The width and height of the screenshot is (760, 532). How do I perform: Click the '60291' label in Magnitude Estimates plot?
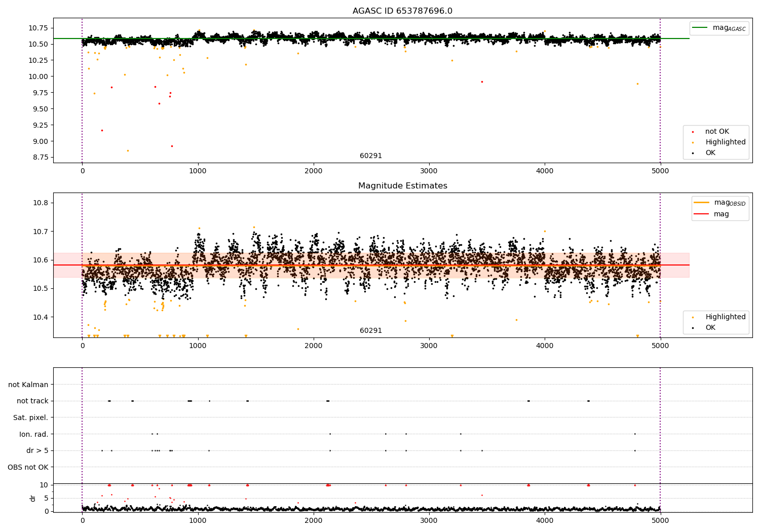(x=371, y=331)
